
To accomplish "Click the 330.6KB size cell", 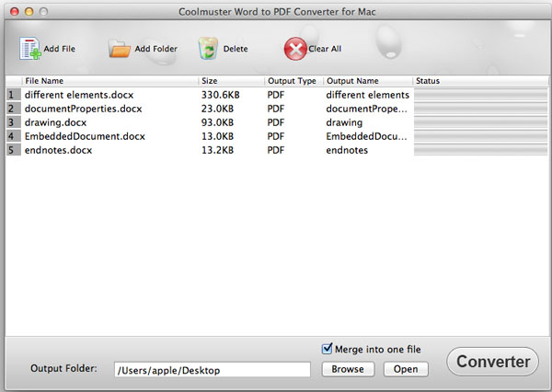I will click(221, 95).
